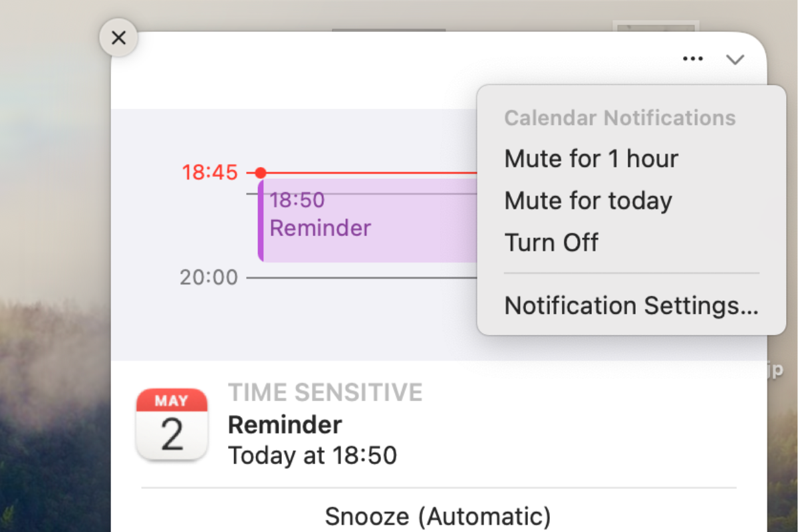
Task: Turn Off Calendar notifications
Action: [551, 242]
